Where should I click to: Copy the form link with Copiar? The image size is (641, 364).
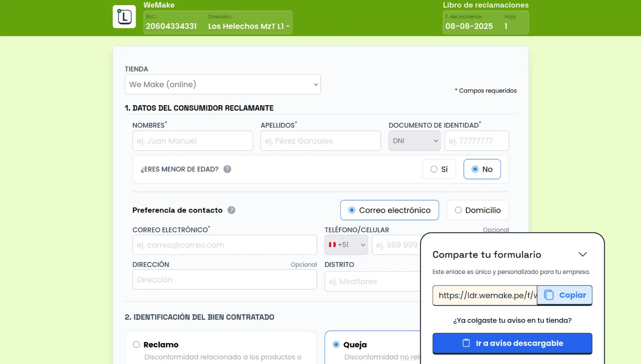coord(564,295)
